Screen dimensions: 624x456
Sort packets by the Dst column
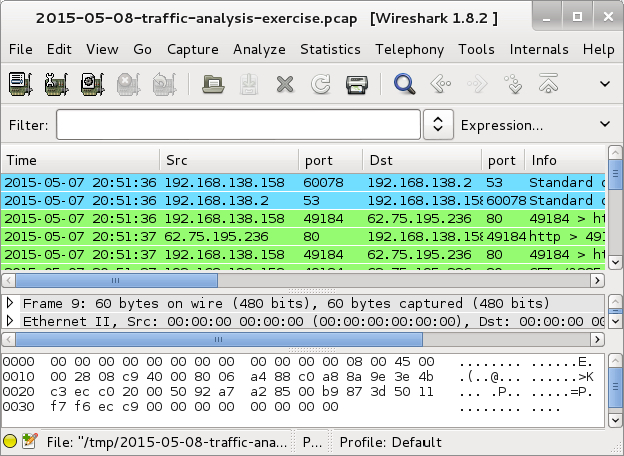(422, 160)
